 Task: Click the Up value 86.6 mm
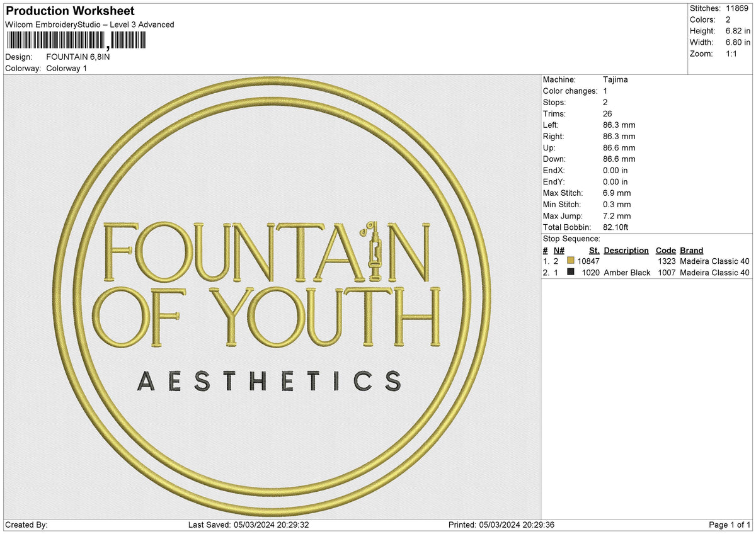point(619,147)
